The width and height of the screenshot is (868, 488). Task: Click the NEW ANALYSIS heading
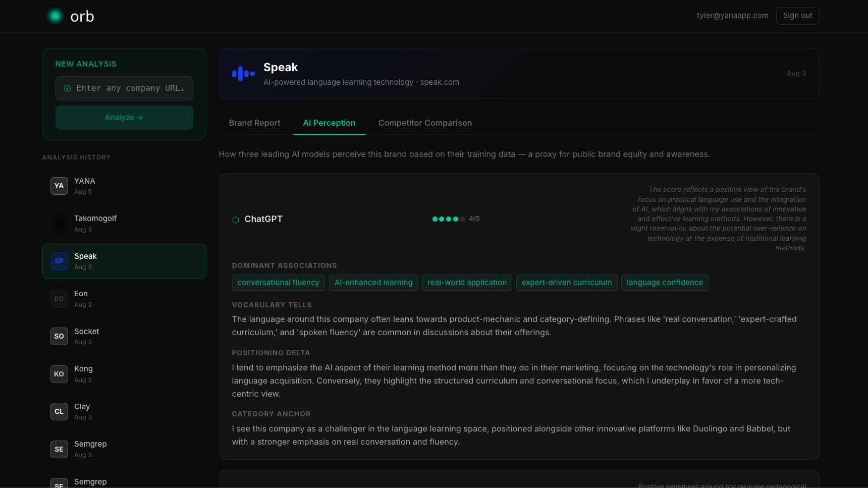(86, 64)
